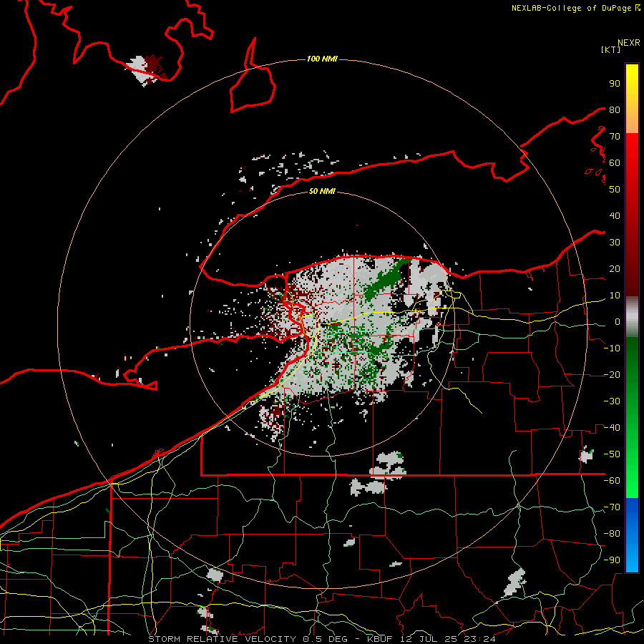Select the -50 value on velocity scale
This screenshot has width=644, height=644.
pyautogui.click(x=612, y=454)
